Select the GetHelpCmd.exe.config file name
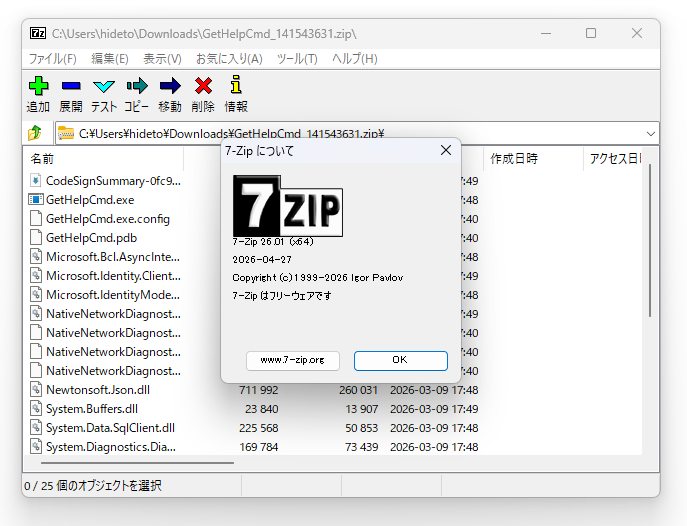 pyautogui.click(x=107, y=219)
